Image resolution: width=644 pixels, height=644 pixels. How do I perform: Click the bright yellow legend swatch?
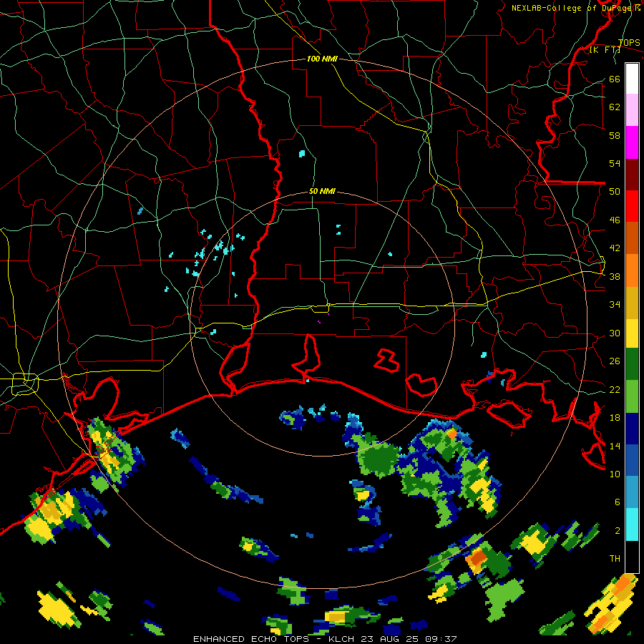pos(632,333)
